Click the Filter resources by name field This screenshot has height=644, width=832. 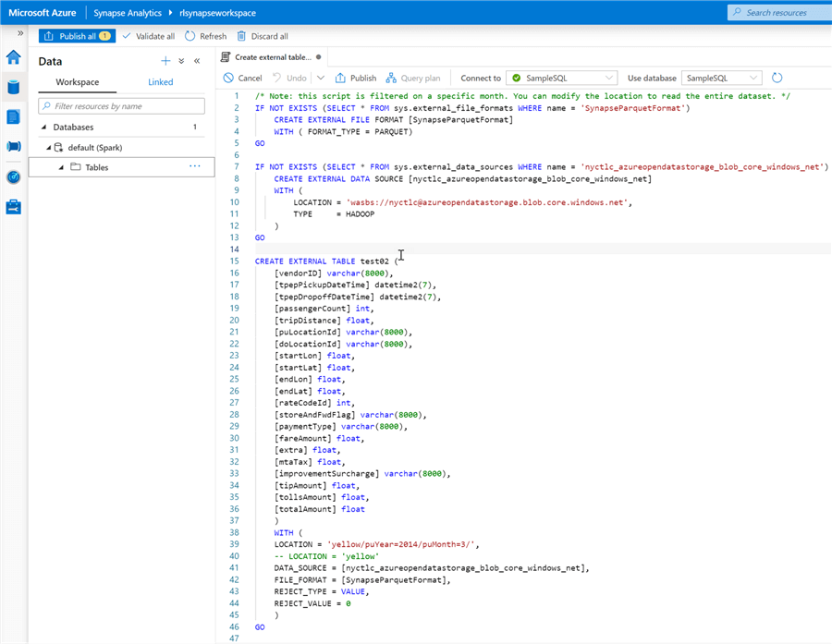(x=121, y=106)
